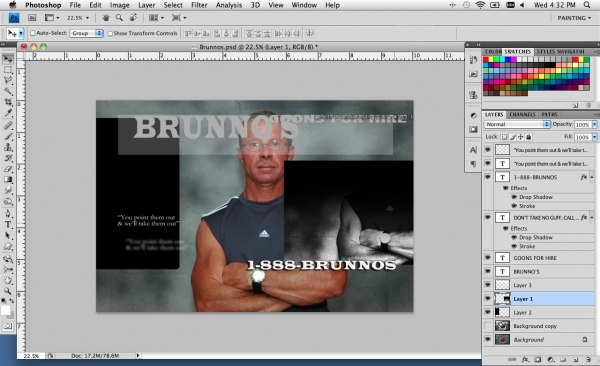The image size is (600, 366).
Task: Show the Background copy layer
Action: coord(488,326)
